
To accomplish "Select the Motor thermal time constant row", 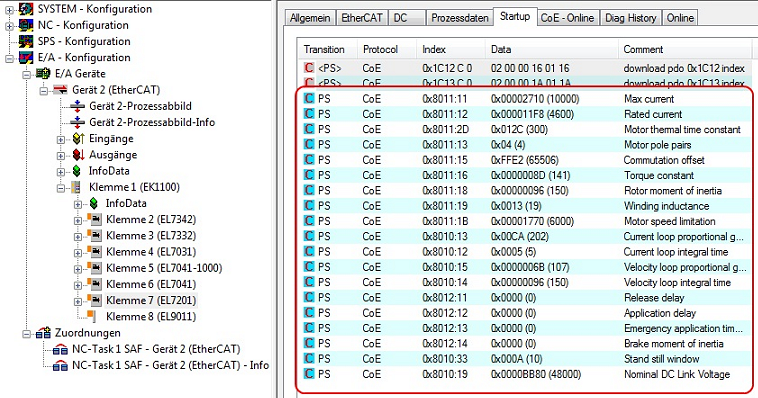I will [x=525, y=130].
